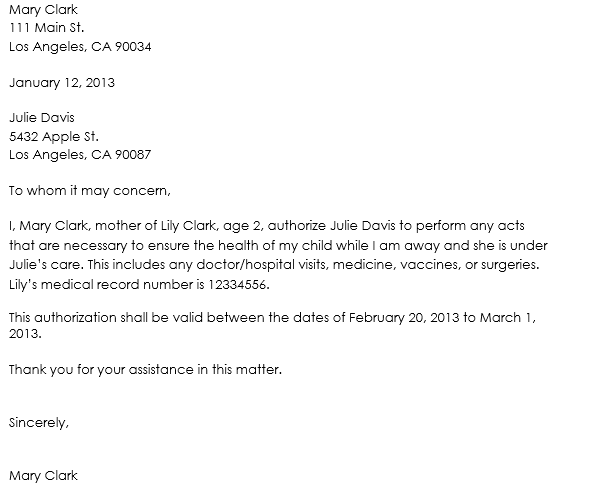Click the word authorize in first paragraph

coord(297,226)
